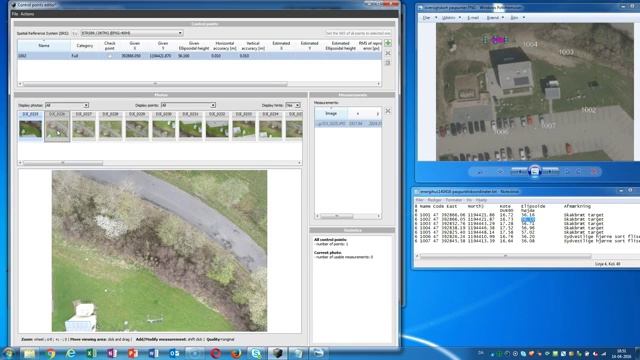Screen dimensions: 640x360
Task: Click the clock in the system tray
Action: [x=622, y=353]
